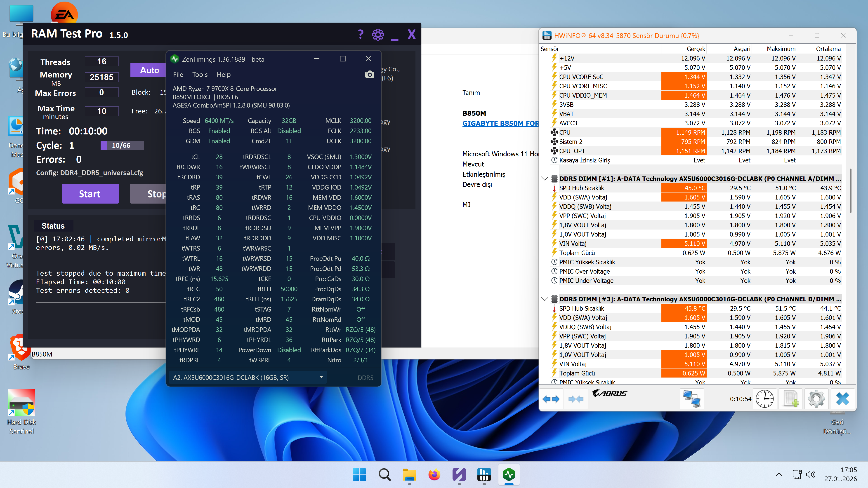Click the Memory MB input field
This screenshot has height=488, width=868.
[x=101, y=77]
